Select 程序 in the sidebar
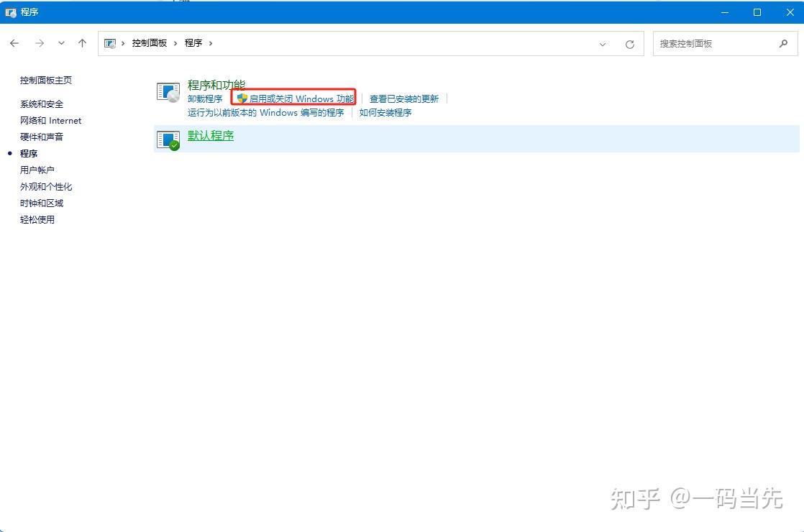The width and height of the screenshot is (804, 532). pos(29,153)
